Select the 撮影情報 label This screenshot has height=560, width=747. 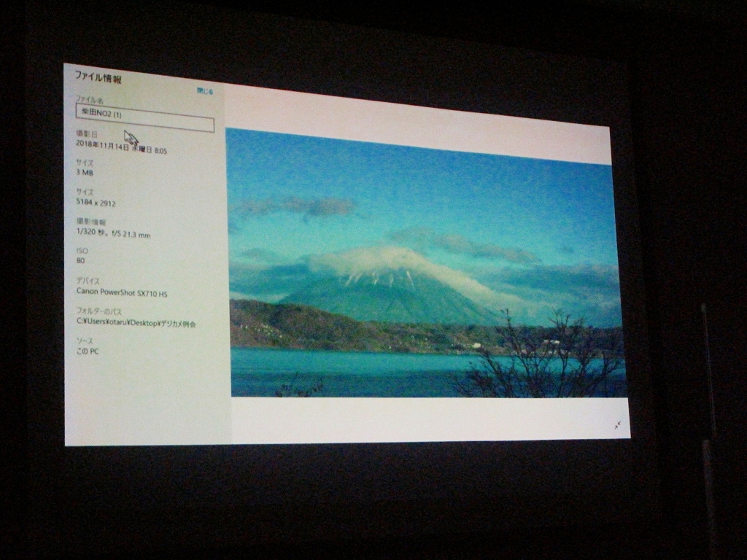point(90,222)
